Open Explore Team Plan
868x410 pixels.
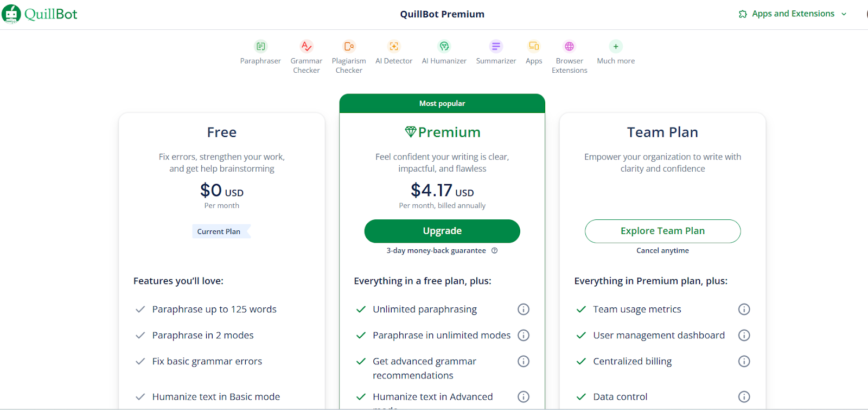coord(662,231)
